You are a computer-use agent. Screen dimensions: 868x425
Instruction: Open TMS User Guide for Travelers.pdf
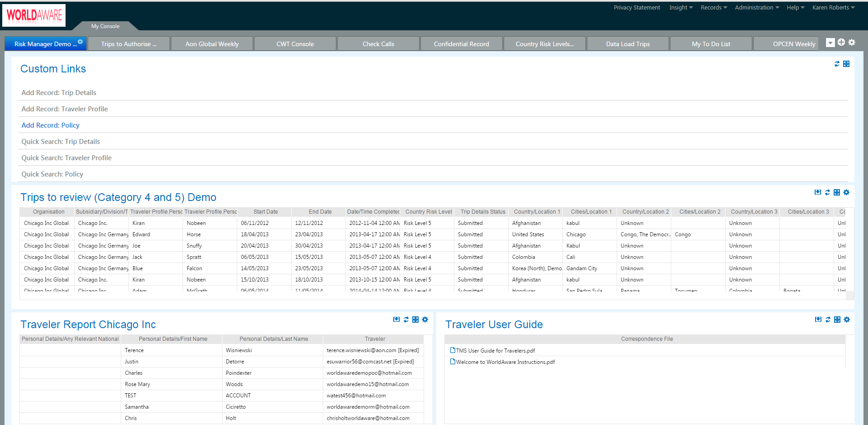coord(495,351)
